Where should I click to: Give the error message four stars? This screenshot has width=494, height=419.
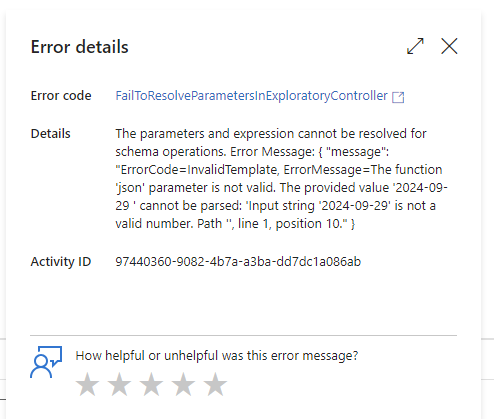click(x=183, y=384)
